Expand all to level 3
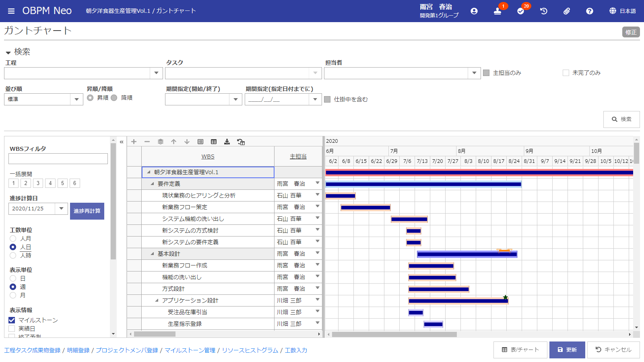This screenshot has height=362, width=644. (x=38, y=183)
